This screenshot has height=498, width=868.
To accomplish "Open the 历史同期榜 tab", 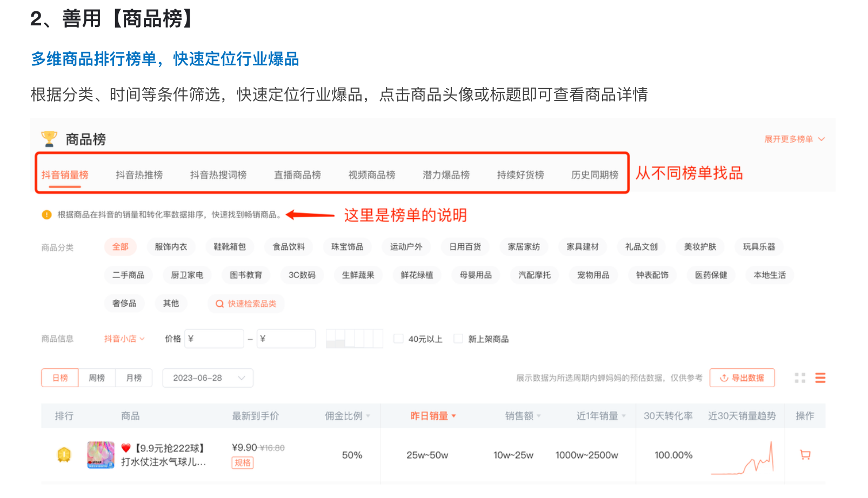I will (595, 175).
